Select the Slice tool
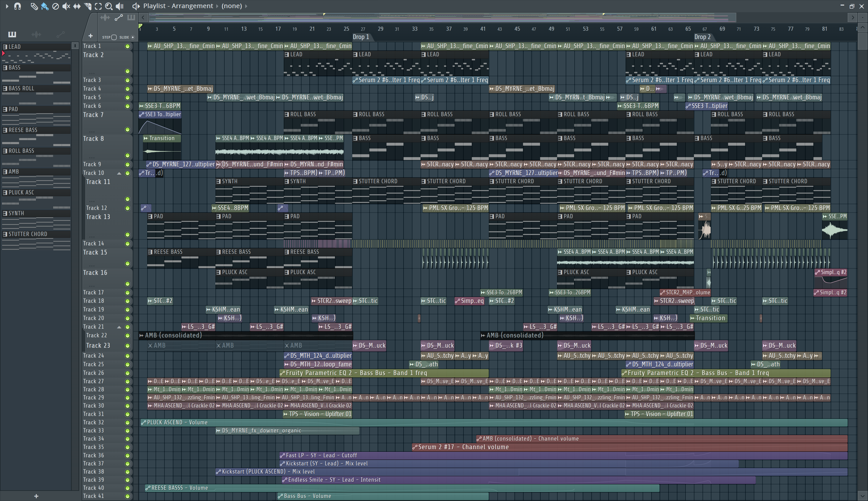The height and width of the screenshot is (501, 868). click(88, 6)
